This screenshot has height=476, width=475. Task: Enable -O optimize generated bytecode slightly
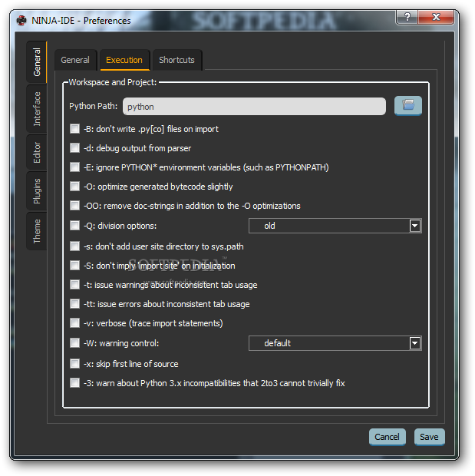[74, 186]
